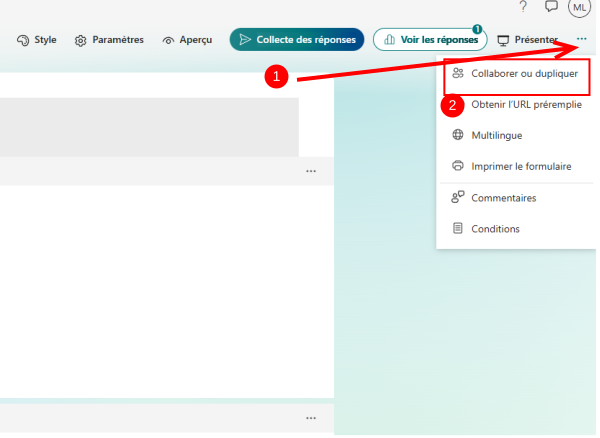
Task: Select the Multilingue menu option
Action: 496,135
